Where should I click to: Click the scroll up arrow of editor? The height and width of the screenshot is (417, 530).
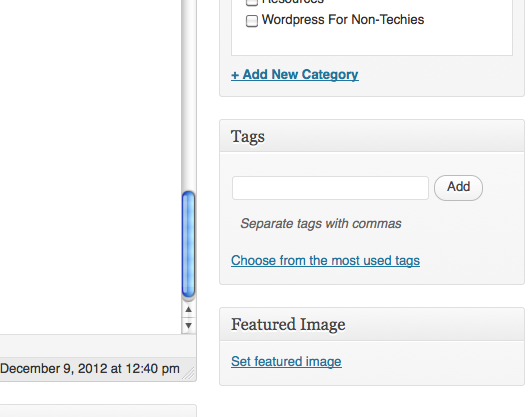[189, 309]
